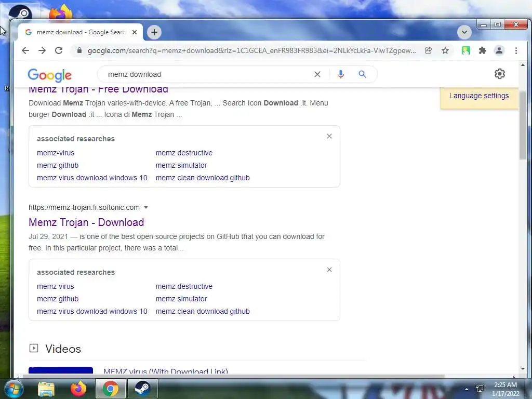Viewport: 532px width, 399px height.
Task: Dismiss the first associated researches box
Action: tap(329, 136)
